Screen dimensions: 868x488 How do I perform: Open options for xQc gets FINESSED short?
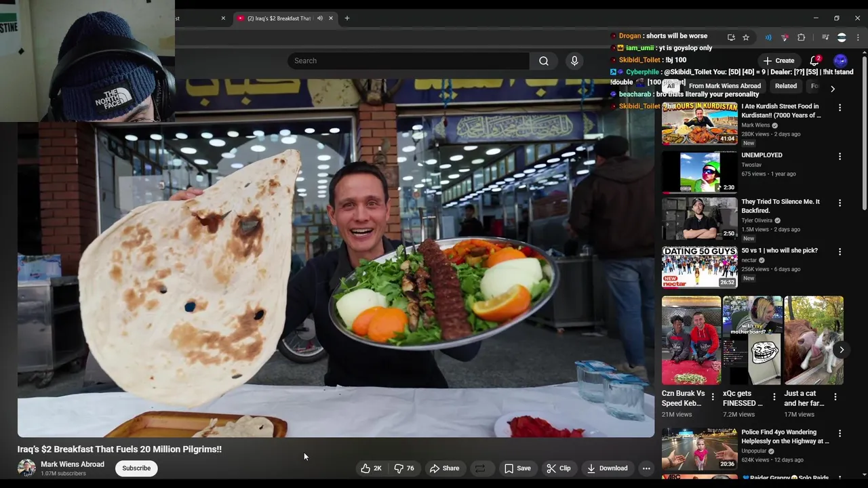[774, 397]
